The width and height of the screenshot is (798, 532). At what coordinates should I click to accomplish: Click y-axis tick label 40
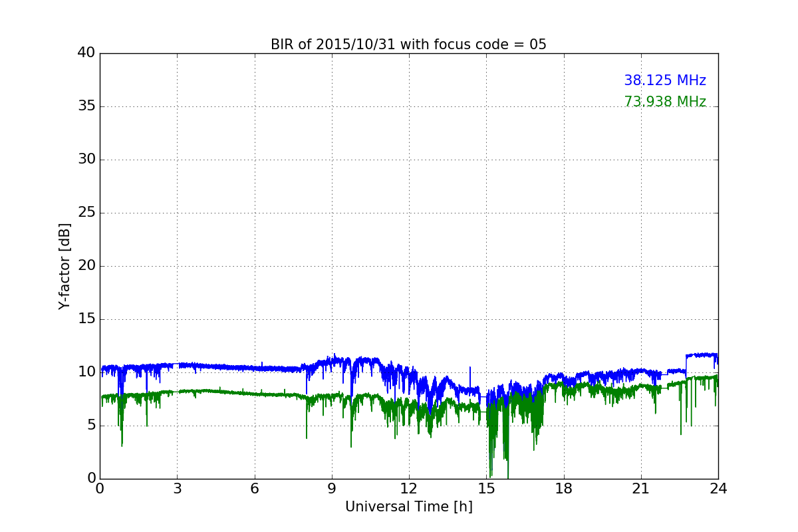pos(86,53)
